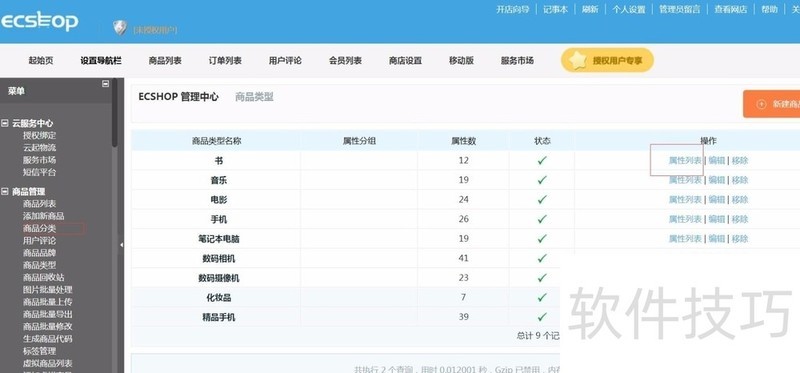Click the ECSHOP logo

click(x=39, y=21)
